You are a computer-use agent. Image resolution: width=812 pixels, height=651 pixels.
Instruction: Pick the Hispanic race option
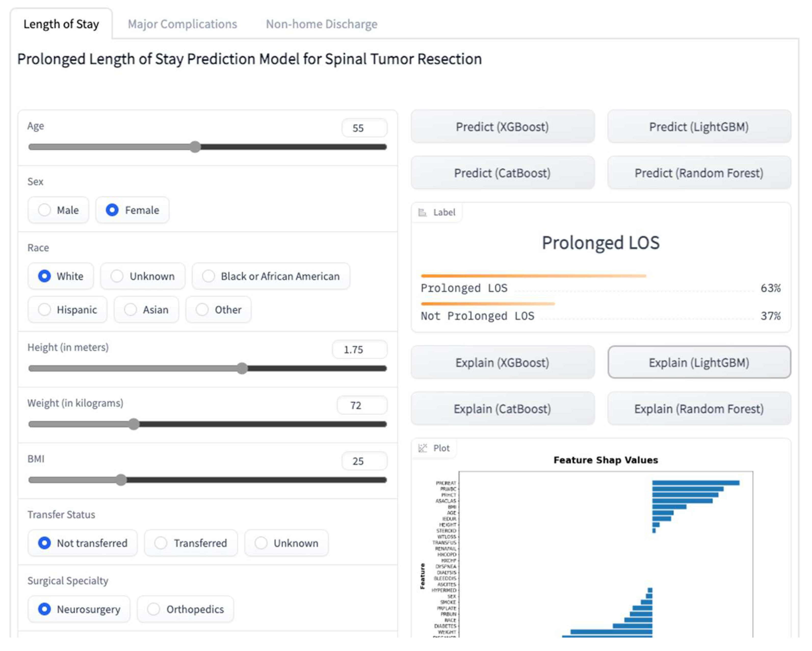pyautogui.click(x=45, y=310)
